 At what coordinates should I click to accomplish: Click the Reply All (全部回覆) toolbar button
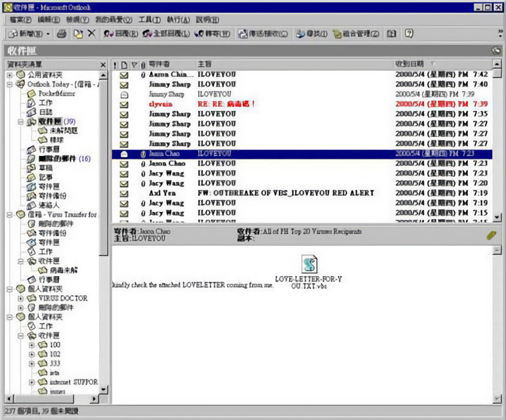pyautogui.click(x=166, y=33)
